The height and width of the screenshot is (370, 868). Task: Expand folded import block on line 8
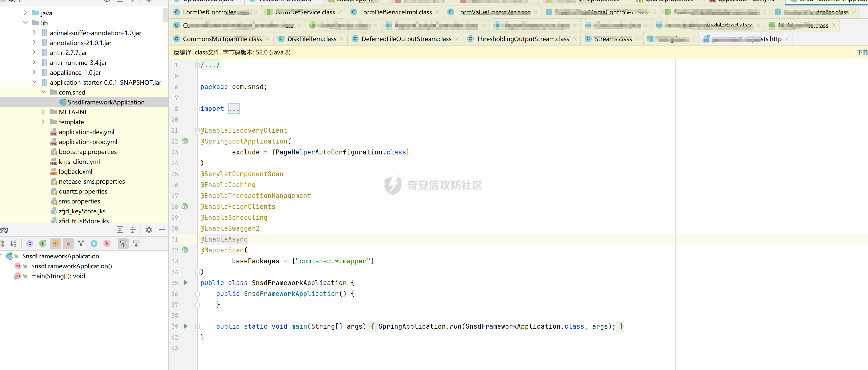[234, 109]
